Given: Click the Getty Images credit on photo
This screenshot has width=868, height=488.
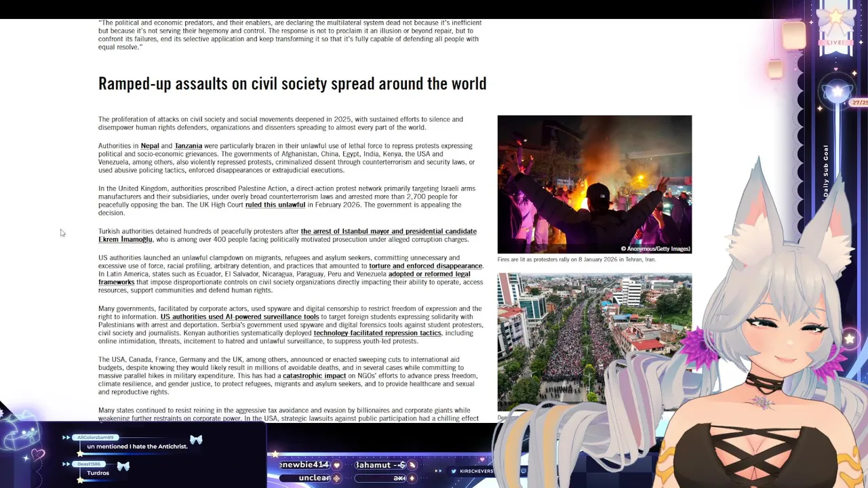Looking at the screenshot, I should pos(656,249).
